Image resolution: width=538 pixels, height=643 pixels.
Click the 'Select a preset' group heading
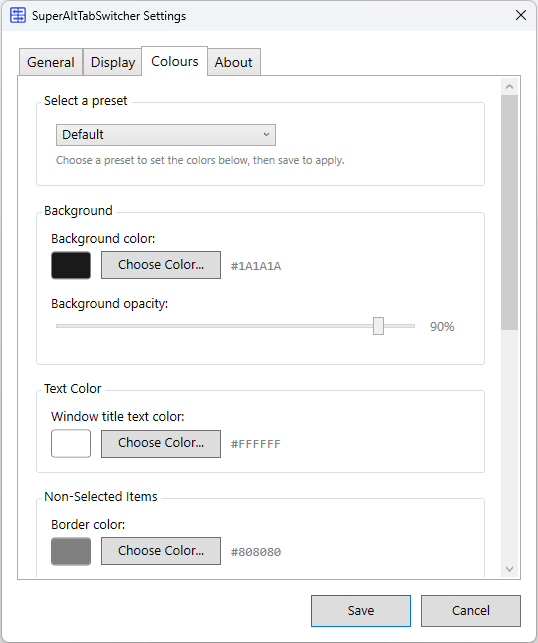pos(86,101)
